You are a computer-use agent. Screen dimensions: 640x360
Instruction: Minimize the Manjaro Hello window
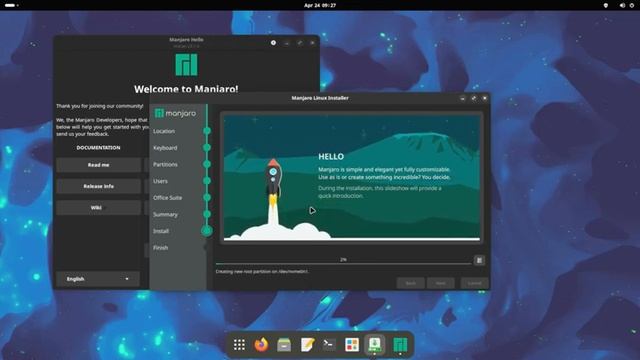coord(287,43)
